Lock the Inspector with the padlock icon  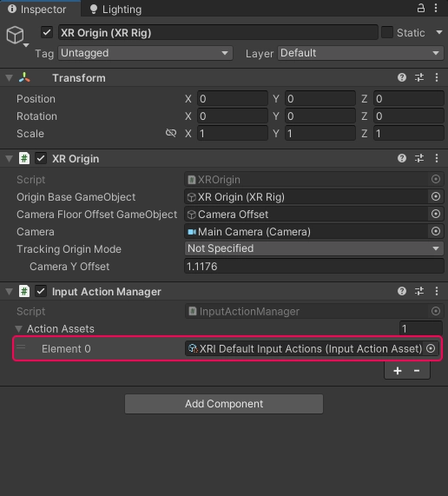[421, 8]
